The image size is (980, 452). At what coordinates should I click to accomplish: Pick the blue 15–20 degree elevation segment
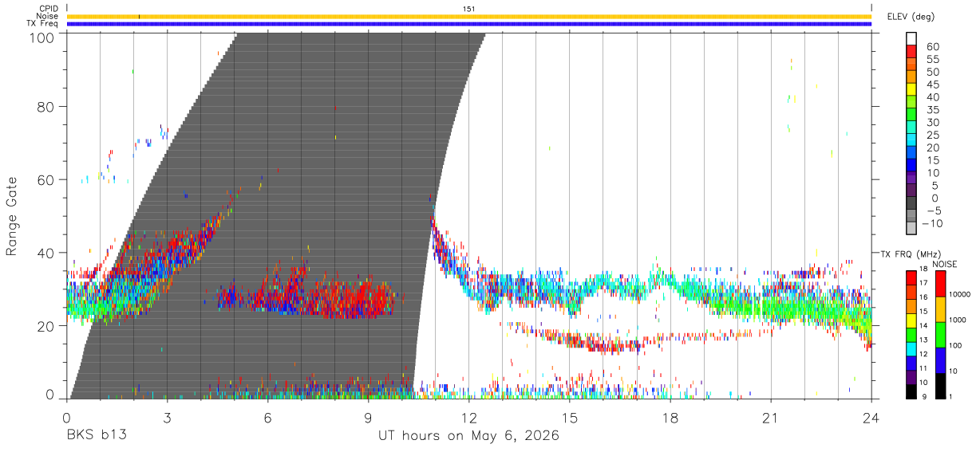(911, 152)
